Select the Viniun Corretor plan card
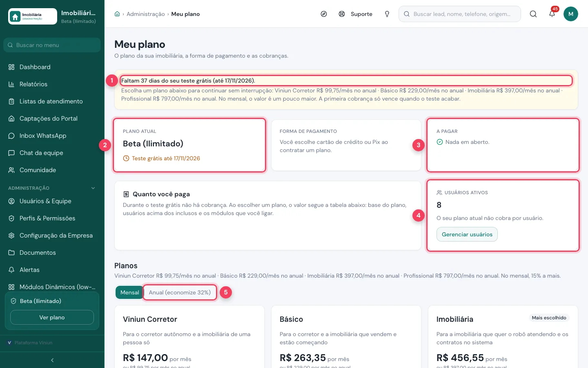The width and height of the screenshot is (588, 368). coord(189,337)
